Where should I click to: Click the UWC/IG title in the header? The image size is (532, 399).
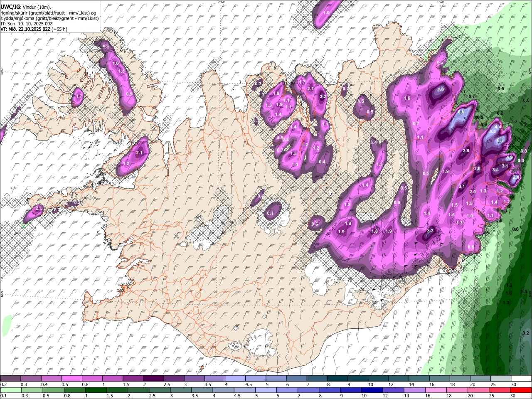[11, 7]
